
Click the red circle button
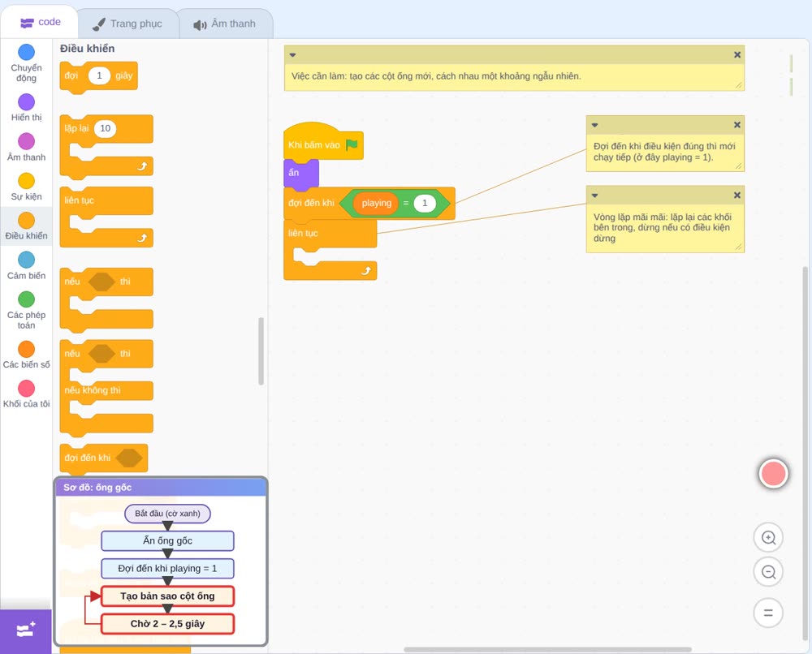coord(773,473)
